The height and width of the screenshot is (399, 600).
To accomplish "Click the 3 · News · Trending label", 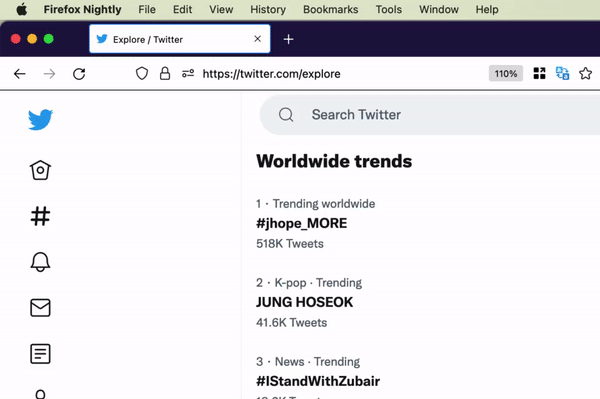I will click(308, 362).
